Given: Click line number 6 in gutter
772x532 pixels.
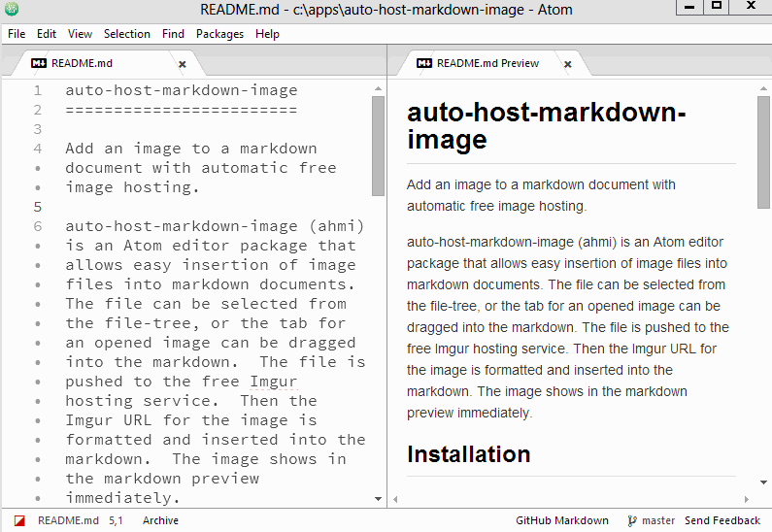Looking at the screenshot, I should 38,226.
